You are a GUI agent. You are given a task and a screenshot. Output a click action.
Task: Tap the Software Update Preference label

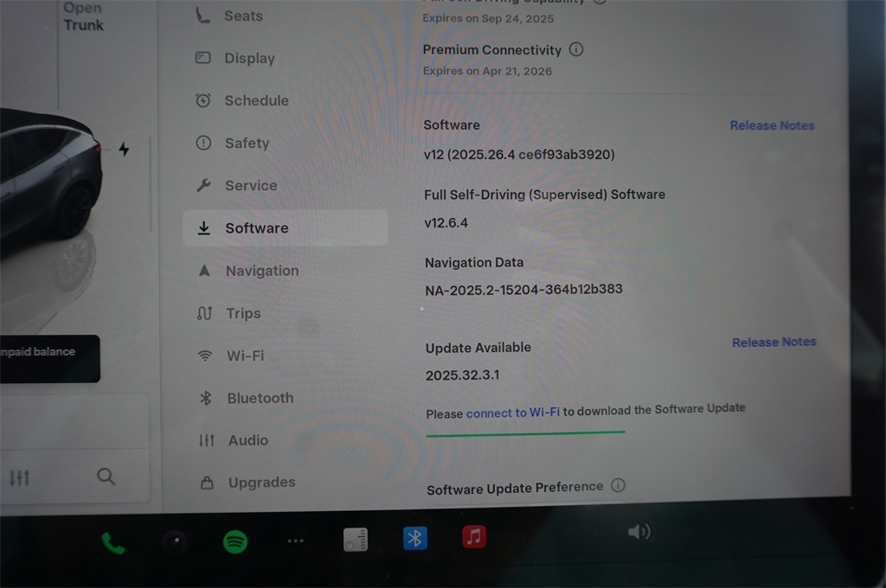pyautogui.click(x=515, y=488)
